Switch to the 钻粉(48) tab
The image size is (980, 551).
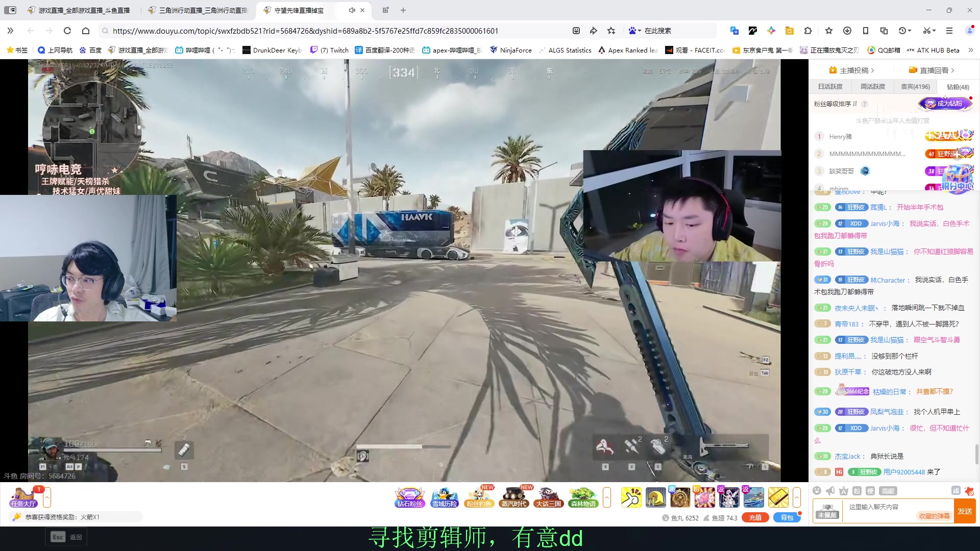[x=958, y=87]
